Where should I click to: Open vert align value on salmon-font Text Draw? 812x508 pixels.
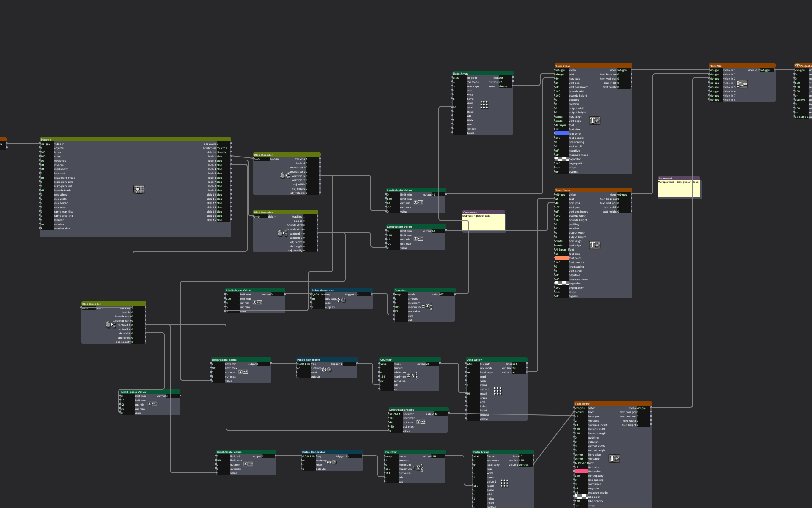[562, 246]
